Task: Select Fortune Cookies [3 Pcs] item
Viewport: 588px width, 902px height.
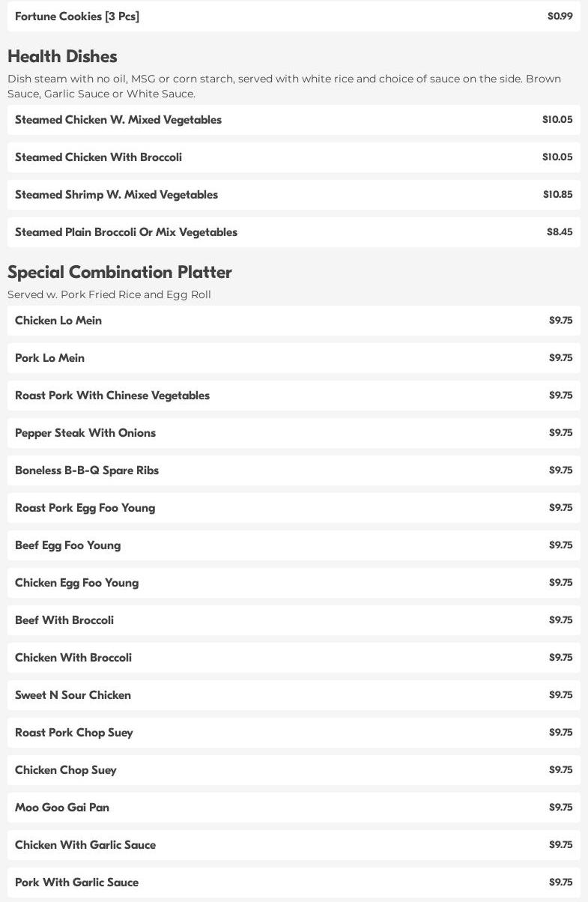Action: click(77, 16)
